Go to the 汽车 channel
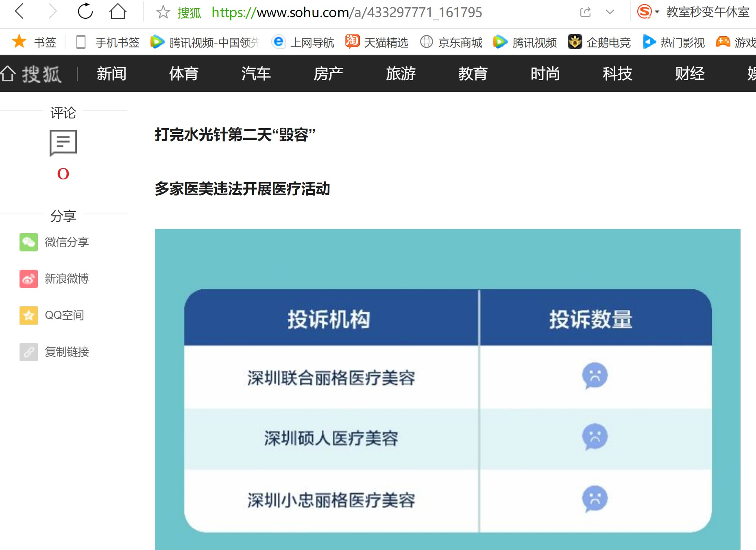 [256, 74]
